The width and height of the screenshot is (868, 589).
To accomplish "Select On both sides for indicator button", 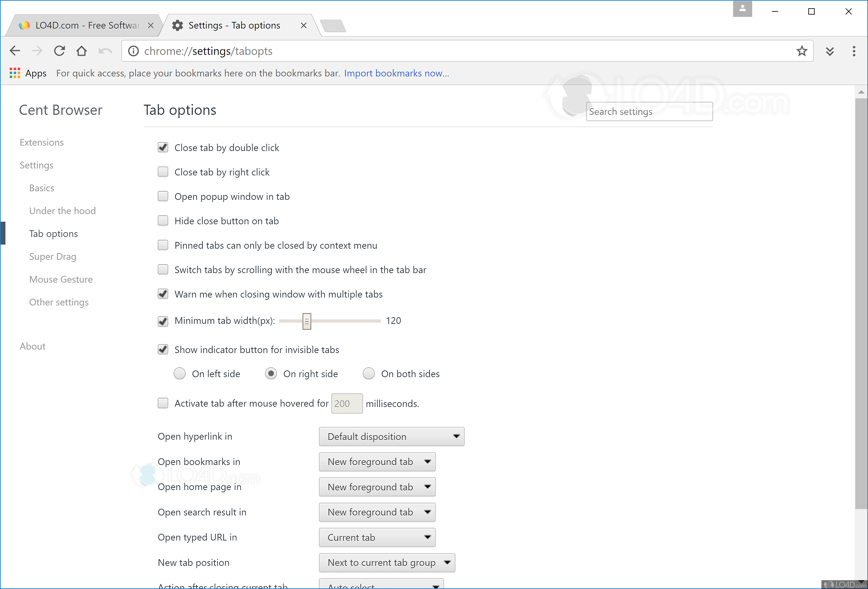I will 369,373.
